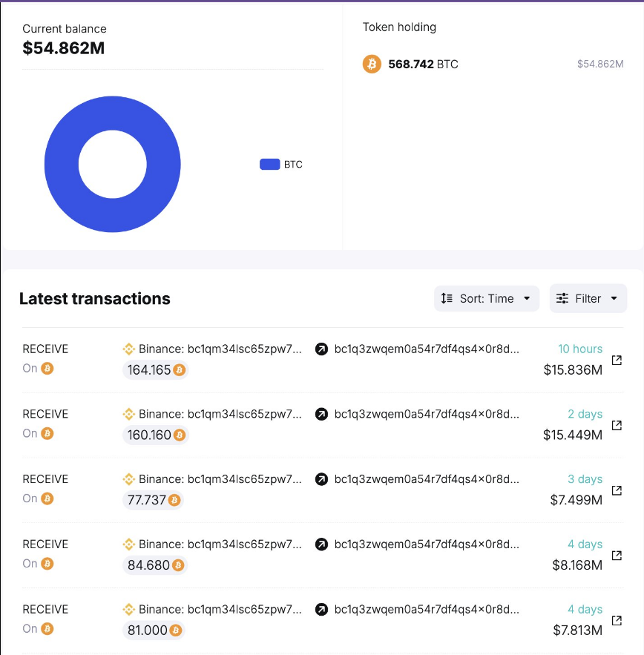Click the Bitcoin icon in Token holding
Screen dimensions: 644x655
pyautogui.click(x=372, y=64)
